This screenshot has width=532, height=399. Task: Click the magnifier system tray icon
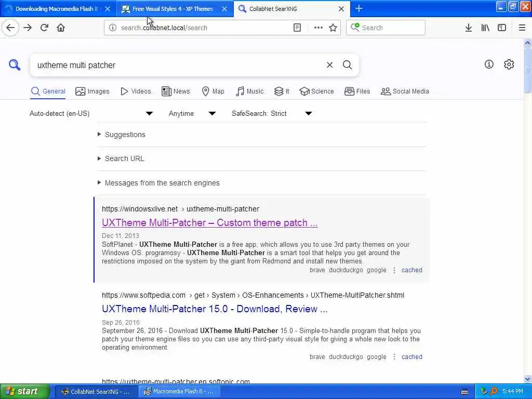click(494, 392)
